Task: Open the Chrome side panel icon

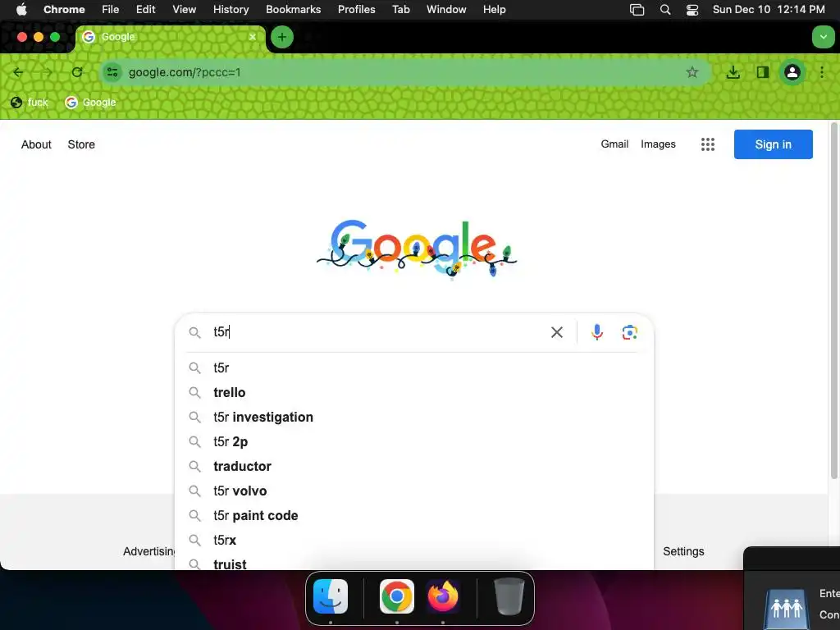Action: click(x=762, y=72)
